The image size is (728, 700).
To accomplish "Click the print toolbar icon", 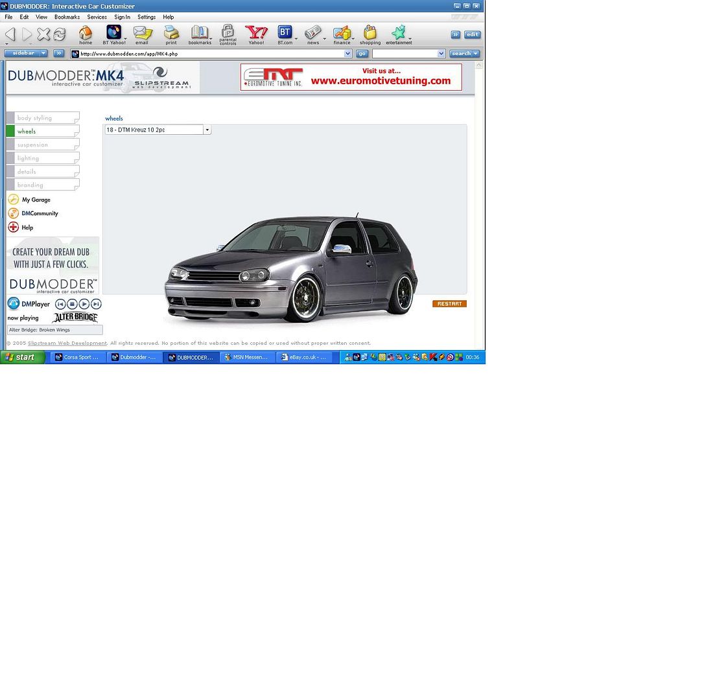I will 171,33.
